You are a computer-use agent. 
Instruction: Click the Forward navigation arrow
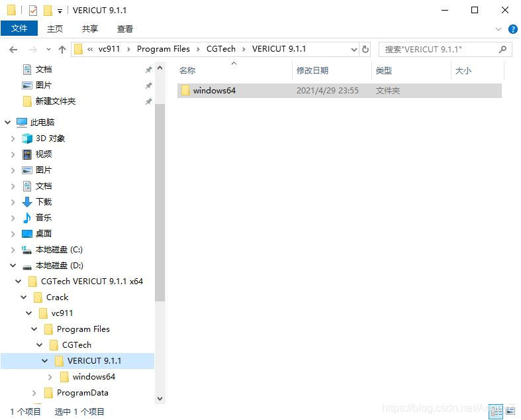32,50
